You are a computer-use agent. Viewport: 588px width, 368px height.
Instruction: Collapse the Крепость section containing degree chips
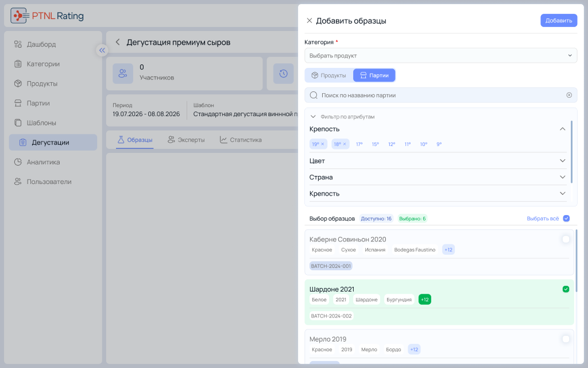tap(563, 129)
